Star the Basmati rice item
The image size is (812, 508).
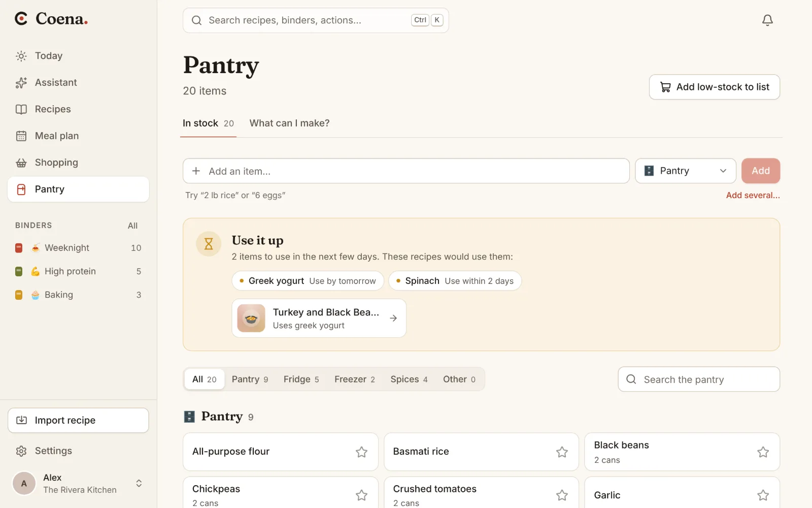pyautogui.click(x=562, y=452)
